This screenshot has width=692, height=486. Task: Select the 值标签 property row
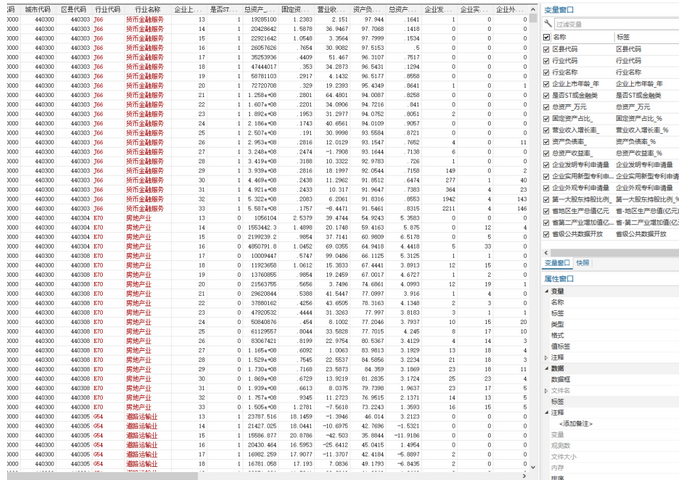[611, 347]
